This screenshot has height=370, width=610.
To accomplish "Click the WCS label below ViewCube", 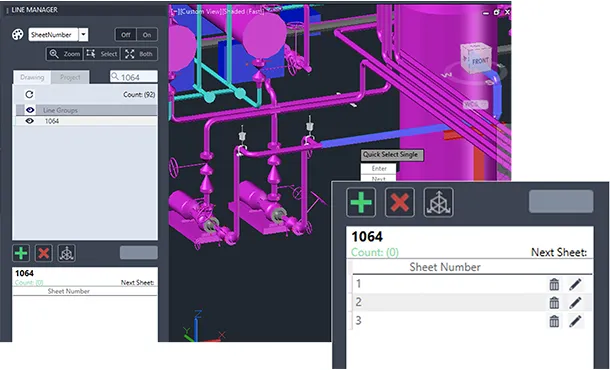I will click(475, 105).
